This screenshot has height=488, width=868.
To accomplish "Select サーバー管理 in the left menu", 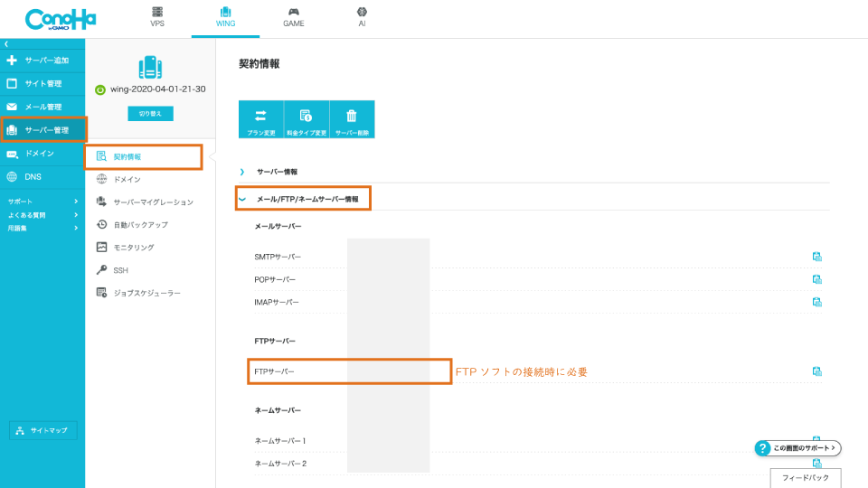I will click(43, 130).
